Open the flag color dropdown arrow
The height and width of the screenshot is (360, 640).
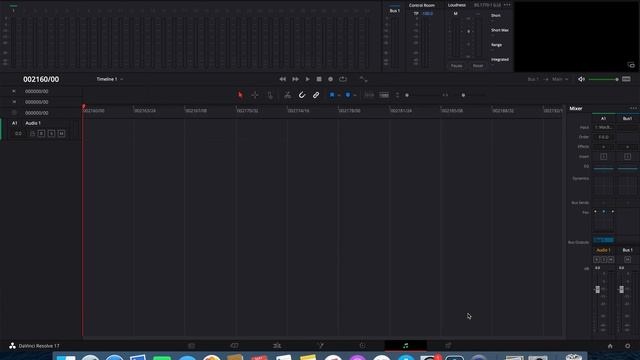tap(339, 95)
